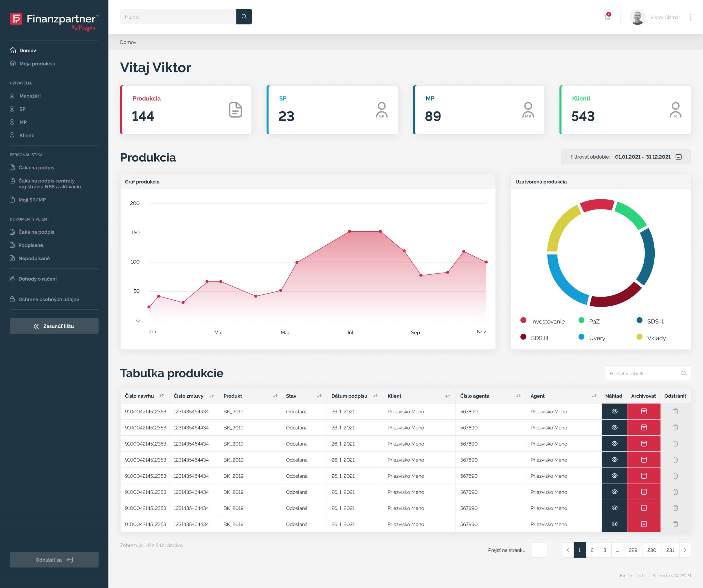This screenshot has width=703, height=588.
Task: Click the MP person icon on MP card
Action: [x=528, y=110]
